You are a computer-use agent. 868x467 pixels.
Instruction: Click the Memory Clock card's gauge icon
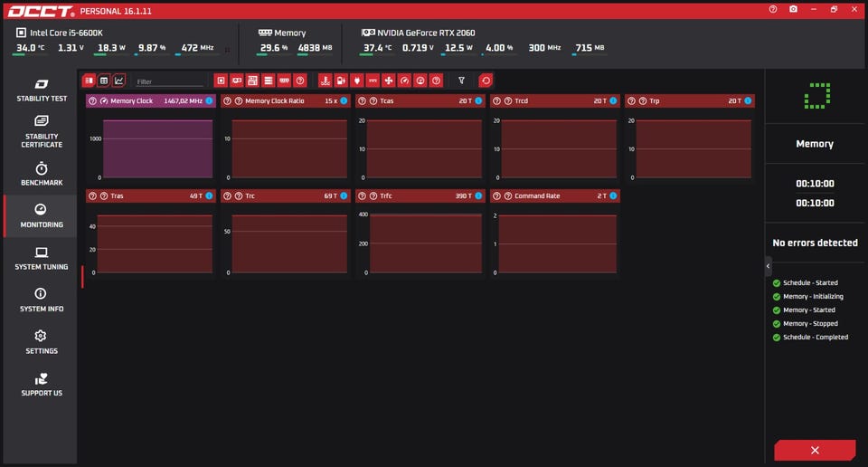(x=103, y=100)
